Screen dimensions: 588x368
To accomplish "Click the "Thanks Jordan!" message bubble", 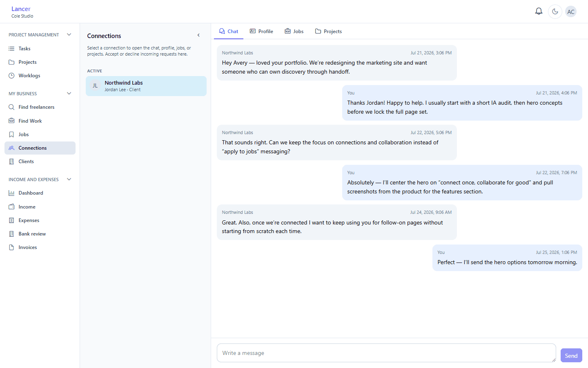I will 462,103.
